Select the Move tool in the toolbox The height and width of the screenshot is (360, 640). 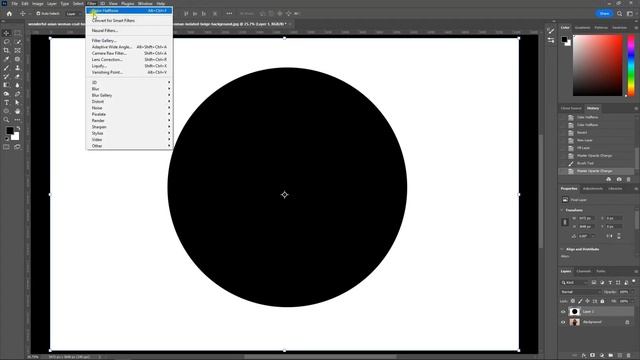[6, 33]
